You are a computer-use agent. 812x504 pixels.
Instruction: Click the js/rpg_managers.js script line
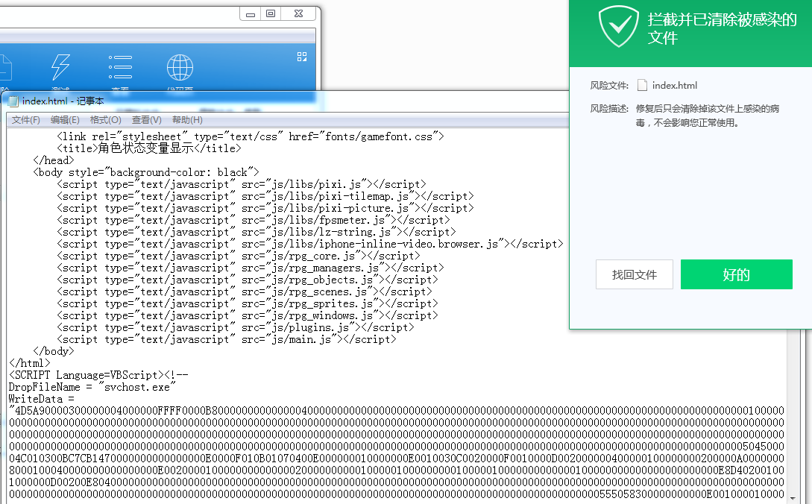250,268
